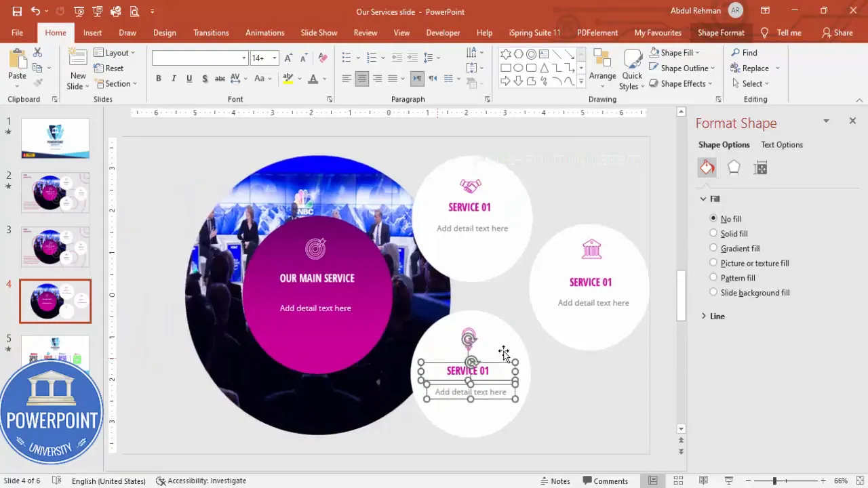Click the Reset slide button
Image resolution: width=868 pixels, height=488 pixels.
point(108,68)
